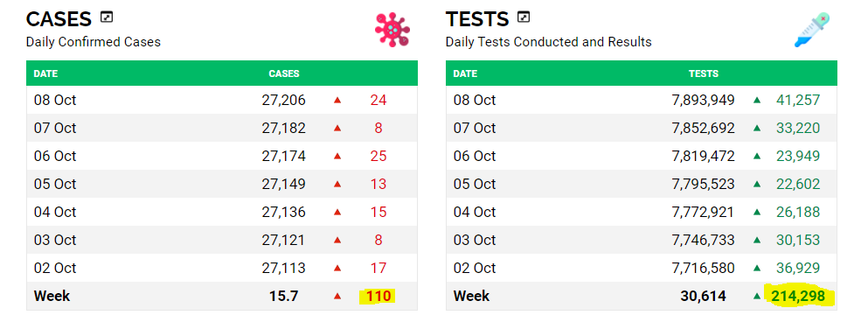
Task: Click daily tests 23,949
Action: [798, 156]
